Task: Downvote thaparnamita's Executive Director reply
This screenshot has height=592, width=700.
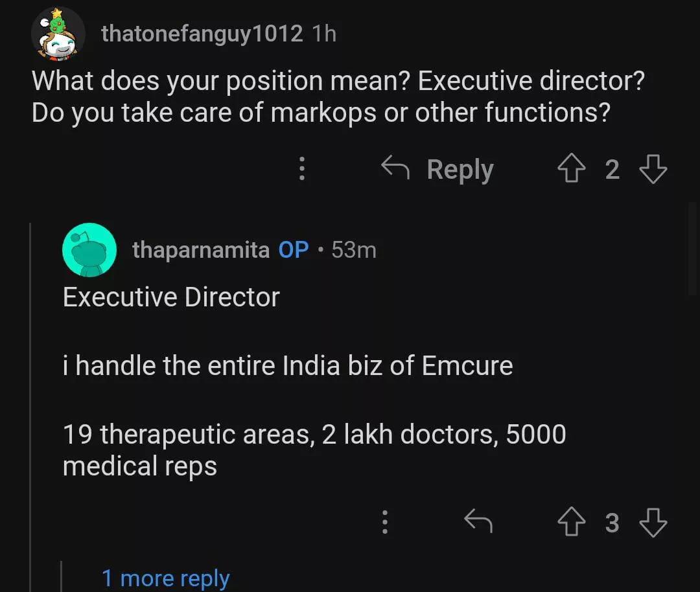Action: click(653, 522)
